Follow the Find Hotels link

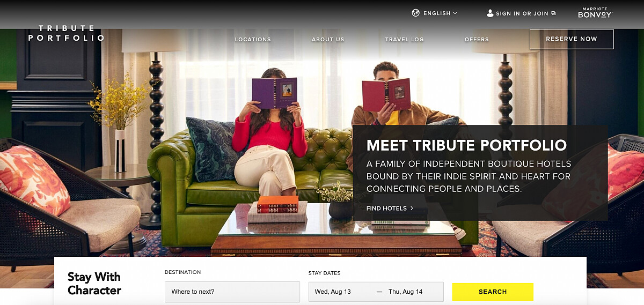coord(386,208)
